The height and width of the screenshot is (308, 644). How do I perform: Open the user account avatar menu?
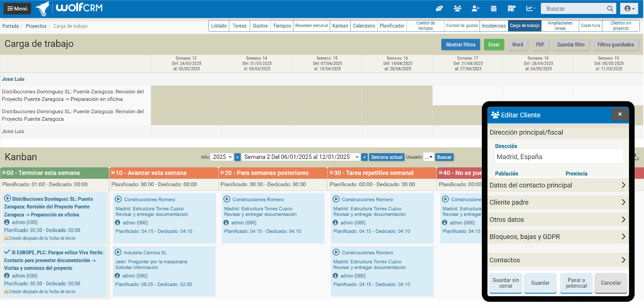pos(629,9)
